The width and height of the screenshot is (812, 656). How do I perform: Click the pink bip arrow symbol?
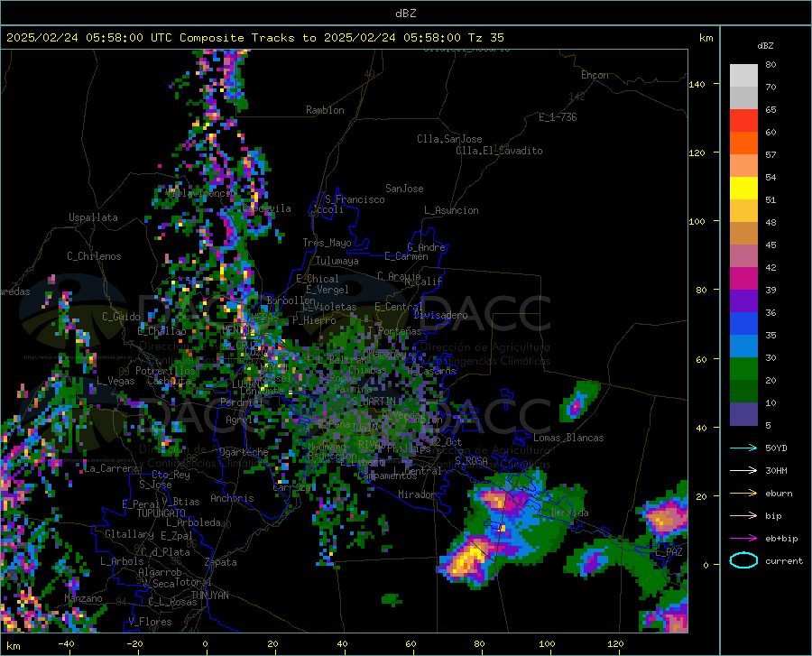(x=743, y=516)
